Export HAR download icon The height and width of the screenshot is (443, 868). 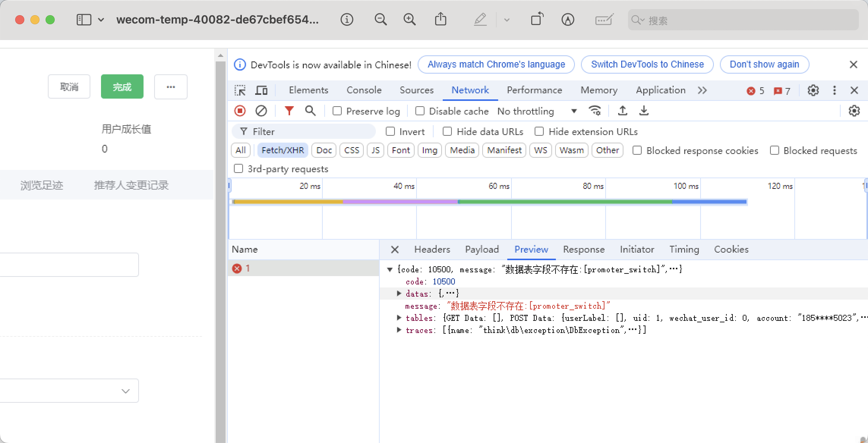tap(644, 111)
